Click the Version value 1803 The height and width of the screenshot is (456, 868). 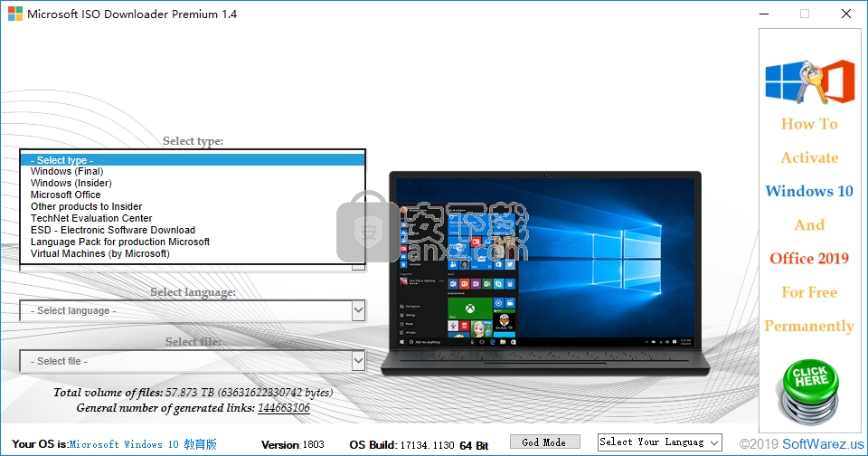(314, 444)
